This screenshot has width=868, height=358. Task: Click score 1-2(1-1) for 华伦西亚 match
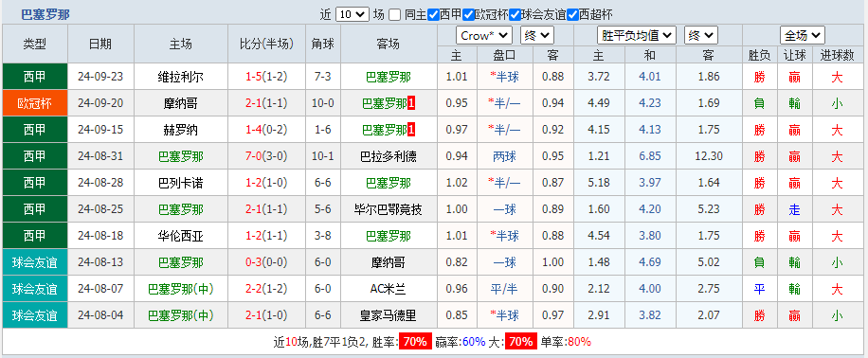pyautogui.click(x=266, y=236)
